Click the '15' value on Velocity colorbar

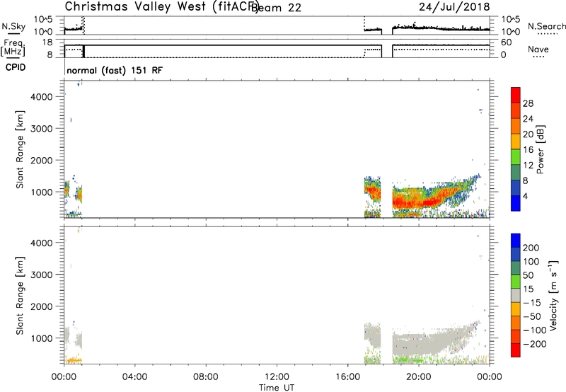pos(528,289)
